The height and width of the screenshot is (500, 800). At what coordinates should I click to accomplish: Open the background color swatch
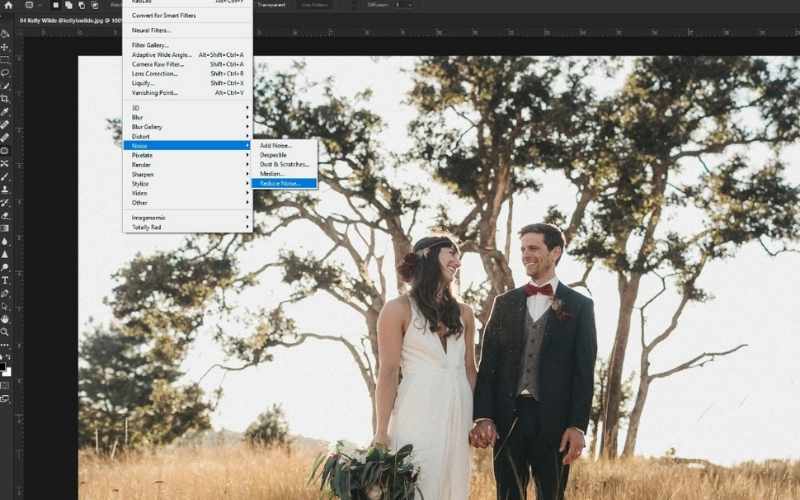point(8,372)
